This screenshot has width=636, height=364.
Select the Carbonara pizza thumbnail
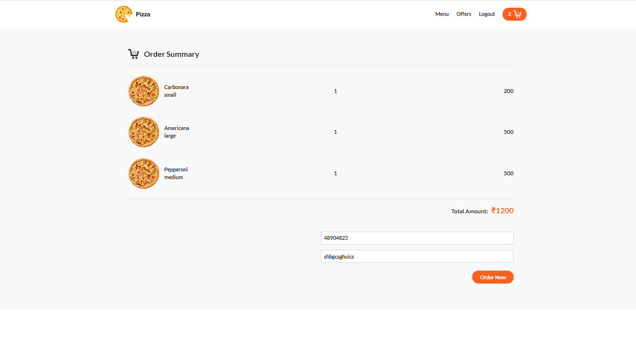[x=143, y=91]
